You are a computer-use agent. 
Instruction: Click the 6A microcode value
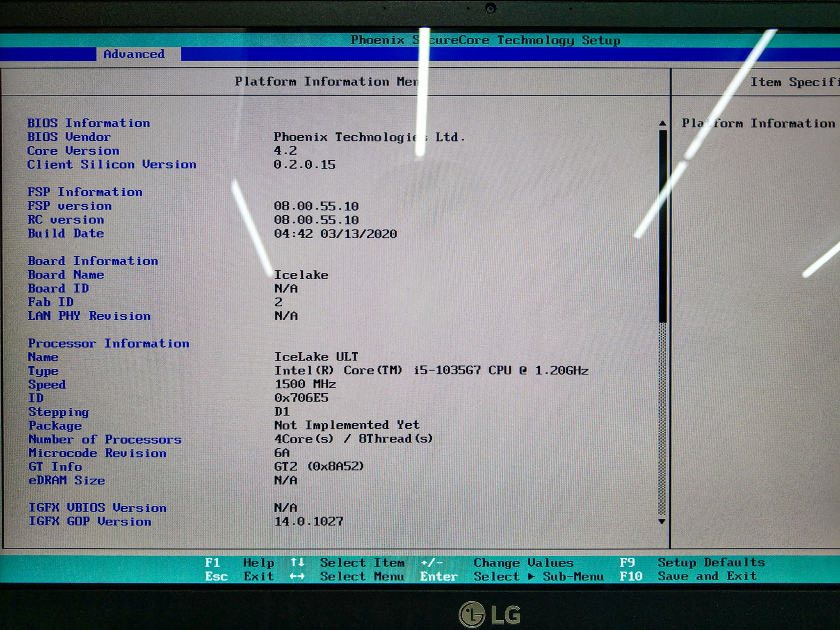[x=282, y=453]
